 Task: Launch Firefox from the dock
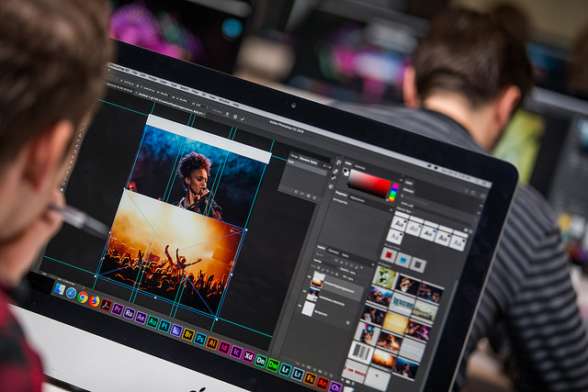94,301
